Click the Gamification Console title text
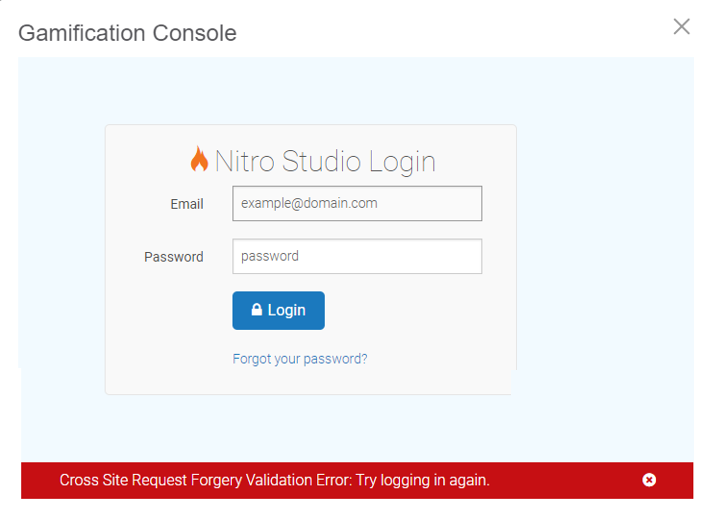The width and height of the screenshot is (702, 511). [127, 33]
